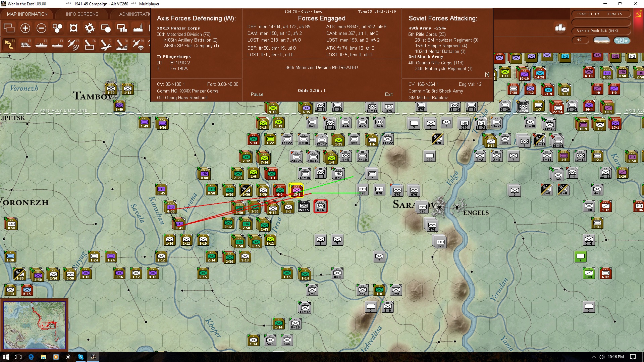Screen dimensions: 644x362
Task: Select Air recon mode (F5) icon
Action: pos(73,44)
